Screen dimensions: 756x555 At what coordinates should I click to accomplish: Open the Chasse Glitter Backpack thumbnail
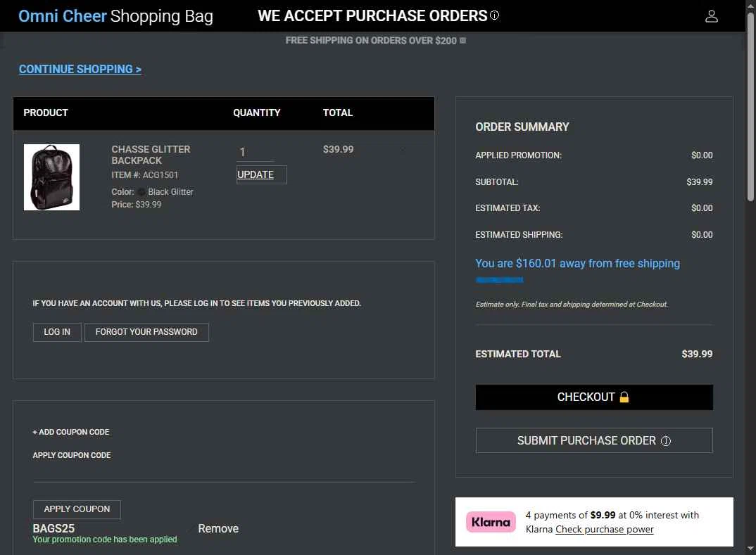tap(51, 177)
